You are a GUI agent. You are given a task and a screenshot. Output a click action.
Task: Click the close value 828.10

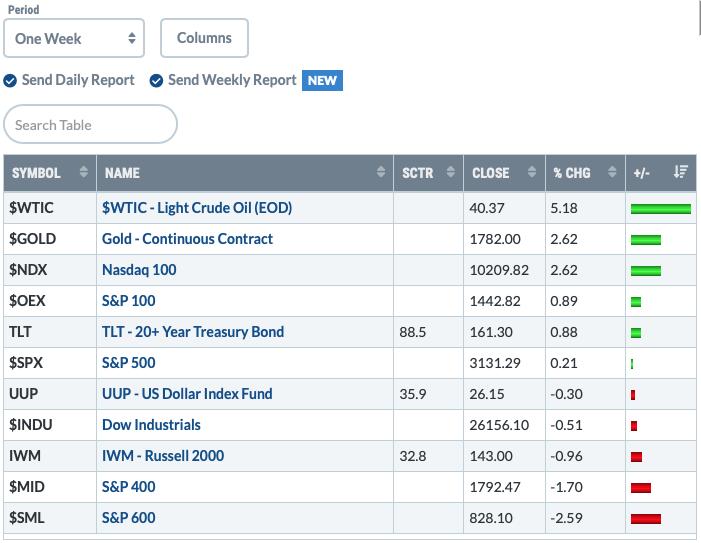pyautogui.click(x=491, y=518)
